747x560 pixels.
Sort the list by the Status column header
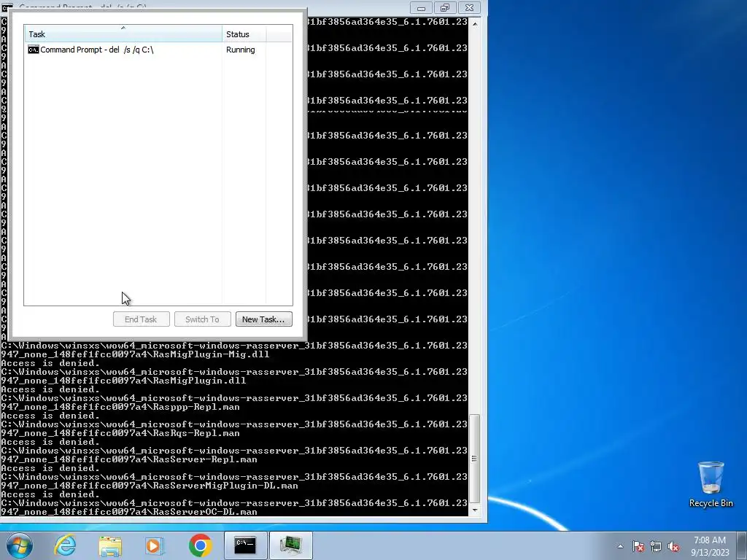tap(244, 34)
